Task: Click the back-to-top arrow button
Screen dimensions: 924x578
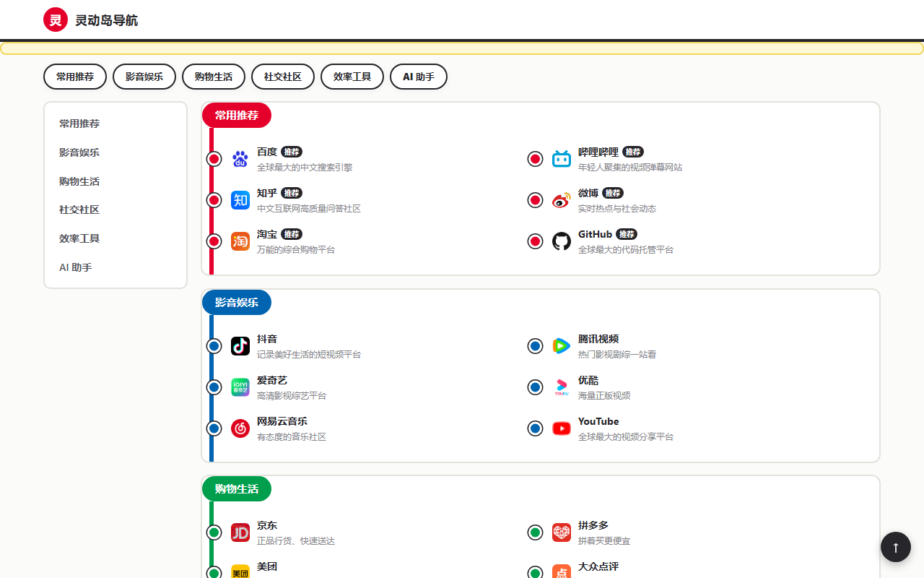Action: [896, 547]
